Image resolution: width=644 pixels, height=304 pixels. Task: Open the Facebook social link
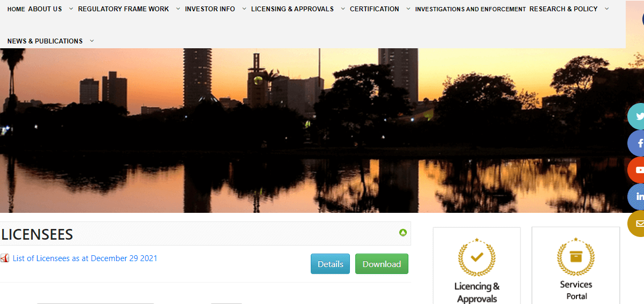pos(637,143)
